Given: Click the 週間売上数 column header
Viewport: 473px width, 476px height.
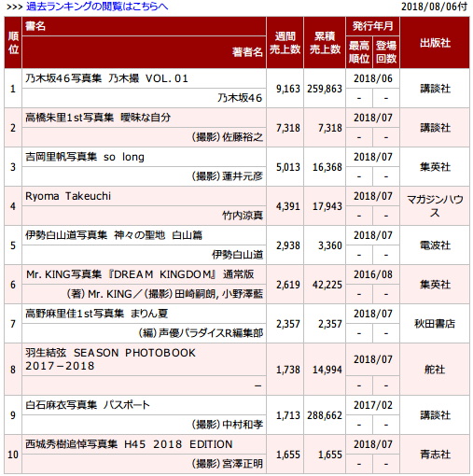Looking at the screenshot, I should 285,43.
